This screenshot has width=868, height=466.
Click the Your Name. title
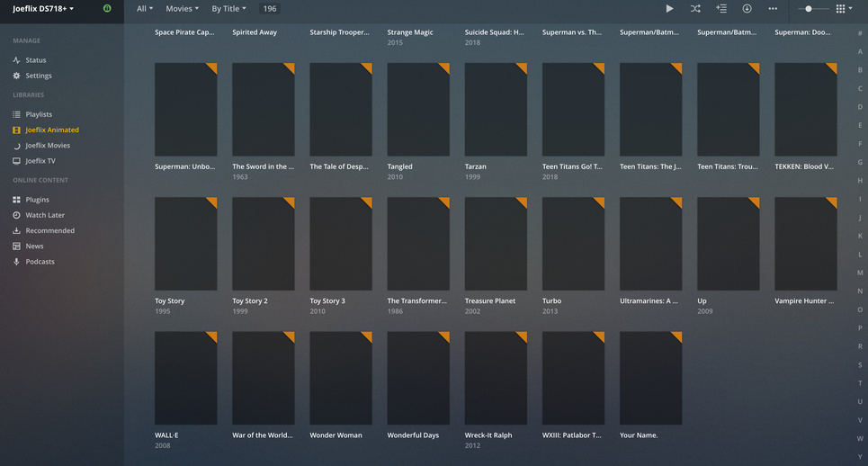coord(639,435)
